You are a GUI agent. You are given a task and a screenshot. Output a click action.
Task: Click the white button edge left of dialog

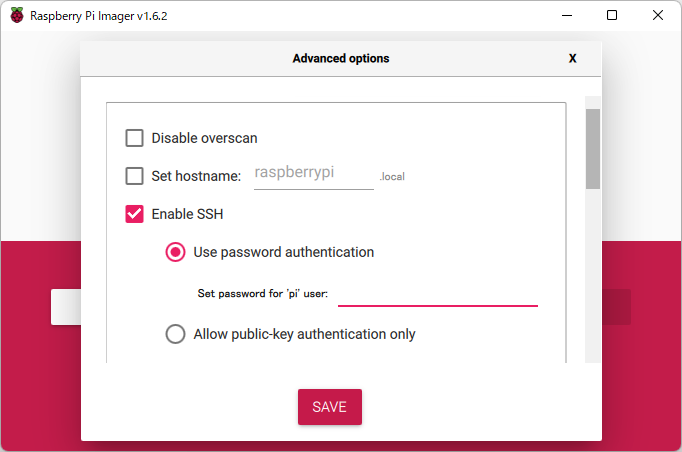pos(65,308)
